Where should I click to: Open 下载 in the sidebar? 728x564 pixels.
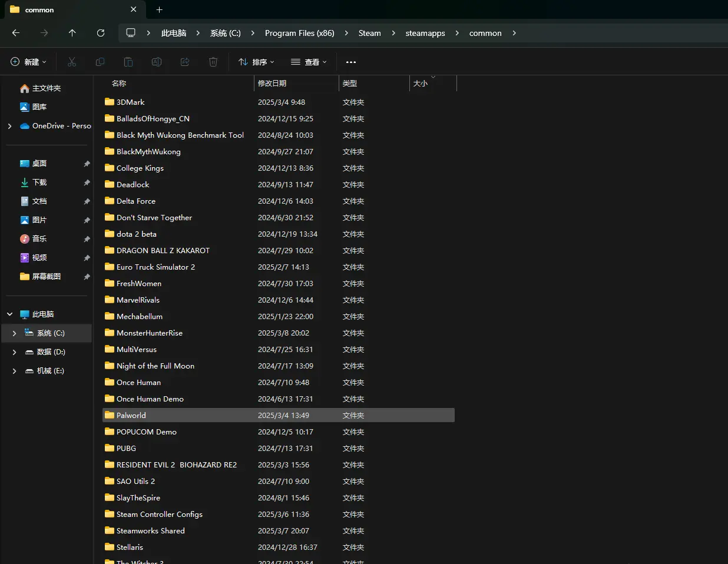pyautogui.click(x=39, y=183)
